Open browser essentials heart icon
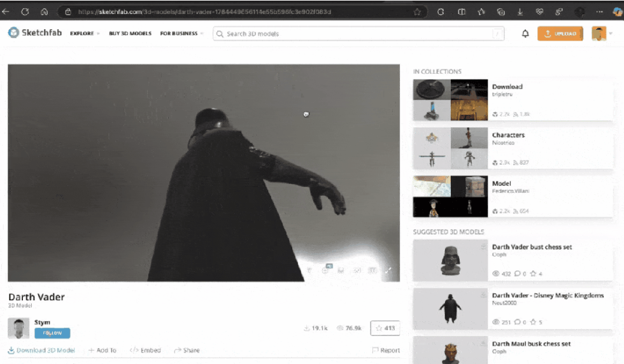This screenshot has height=364, width=624. tap(540, 12)
